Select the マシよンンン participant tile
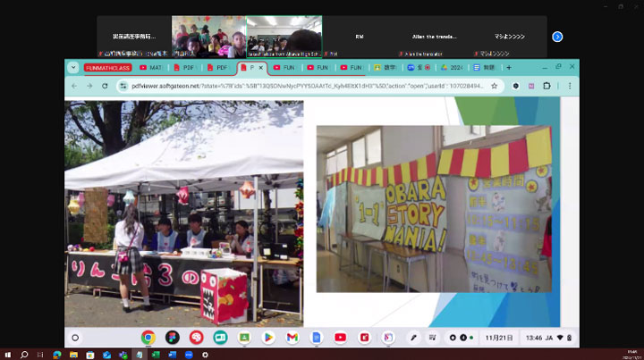644x360 pixels. pos(509,37)
